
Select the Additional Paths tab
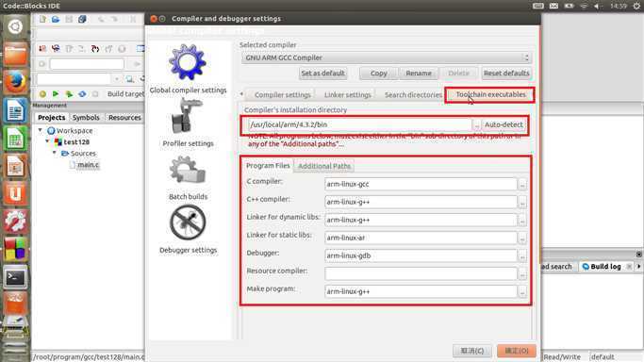coord(324,166)
